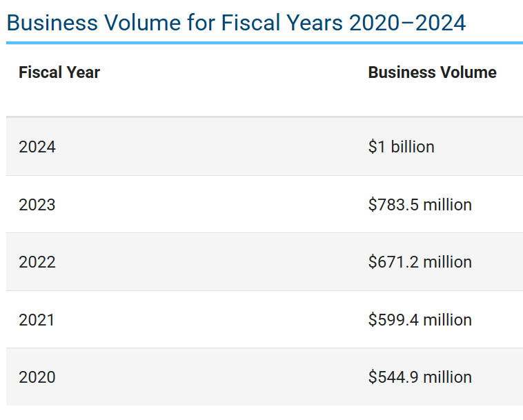This screenshot has height=420, width=523.
Task: Click the '$783.5 million' value
Action: [x=420, y=205]
